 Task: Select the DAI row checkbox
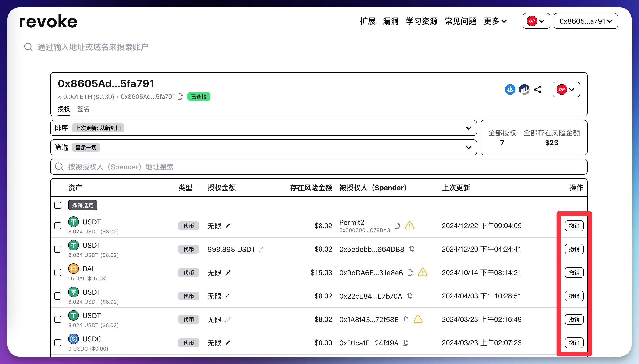coord(58,273)
